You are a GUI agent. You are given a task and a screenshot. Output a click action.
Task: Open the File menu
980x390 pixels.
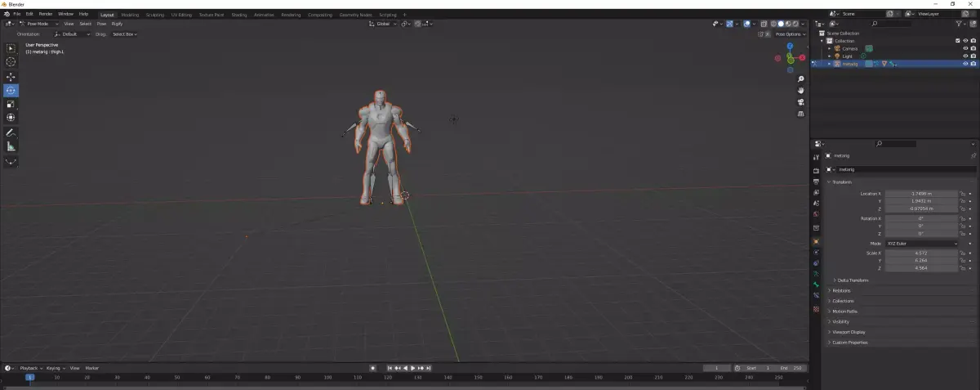(x=16, y=14)
